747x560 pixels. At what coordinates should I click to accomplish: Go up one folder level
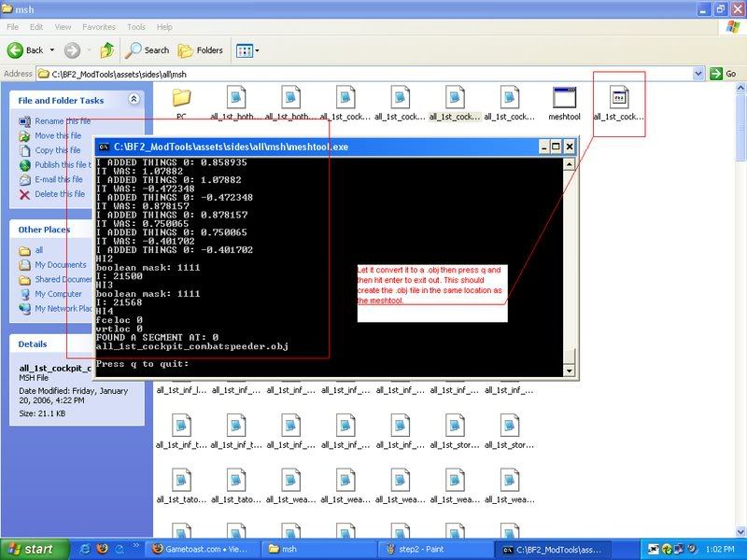[107, 50]
